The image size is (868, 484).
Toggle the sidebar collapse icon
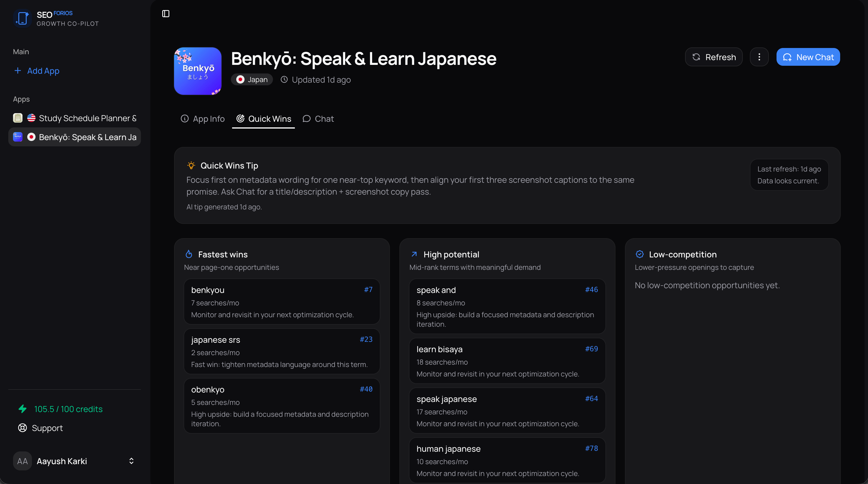pos(165,14)
